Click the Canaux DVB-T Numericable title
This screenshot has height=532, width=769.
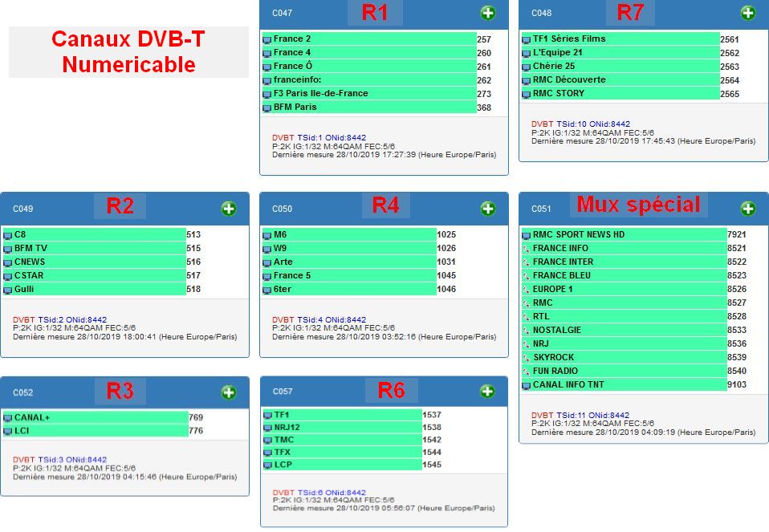pos(128,52)
